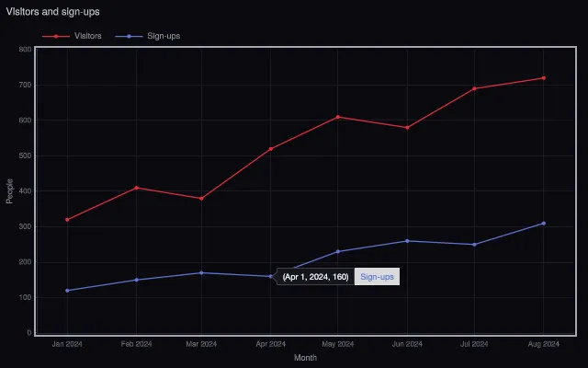588x368 pixels.
Task: Select the Visitors point for Apr 2024
Action: click(x=271, y=149)
